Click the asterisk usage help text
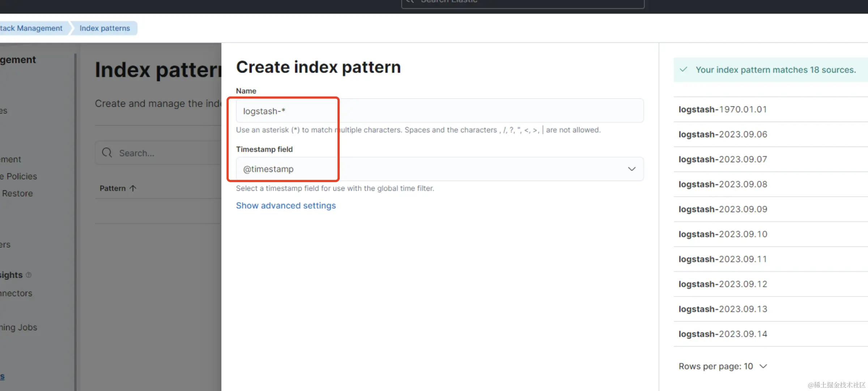Viewport: 868px width, 391px height. [418, 130]
